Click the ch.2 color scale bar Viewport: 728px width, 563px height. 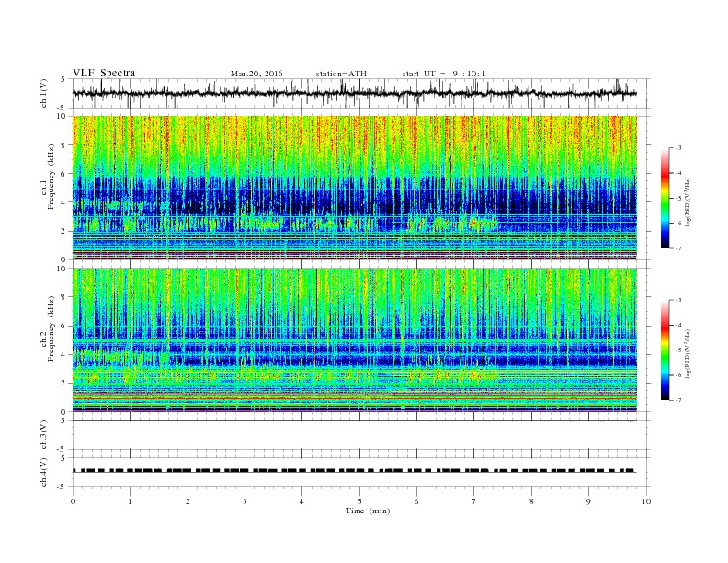665,350
